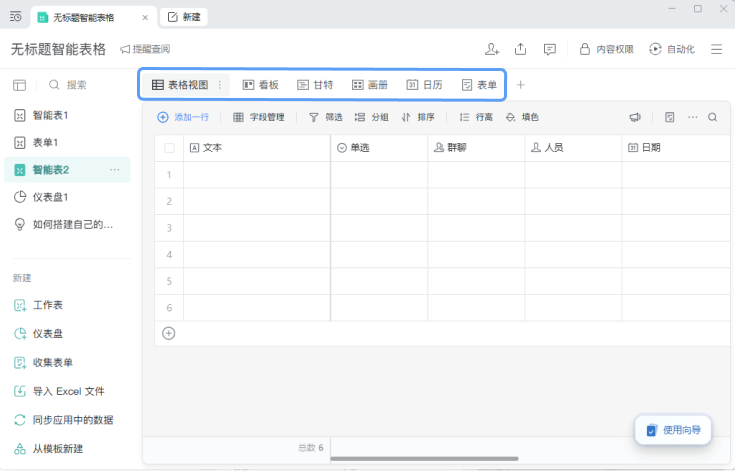Click 添加一行 to add a row

point(183,117)
